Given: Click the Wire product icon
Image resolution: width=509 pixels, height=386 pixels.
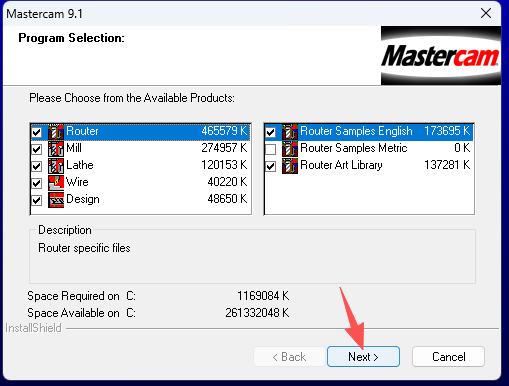Looking at the screenshot, I should 56,182.
